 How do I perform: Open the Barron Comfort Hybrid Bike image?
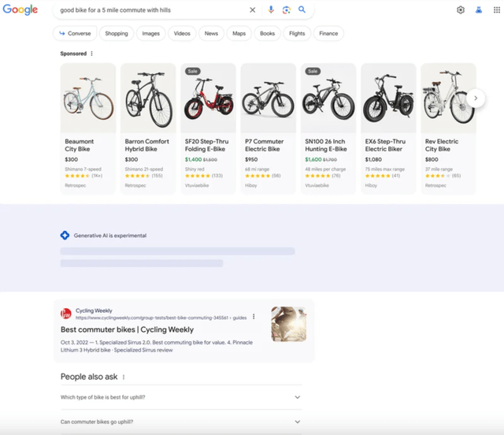(x=148, y=99)
